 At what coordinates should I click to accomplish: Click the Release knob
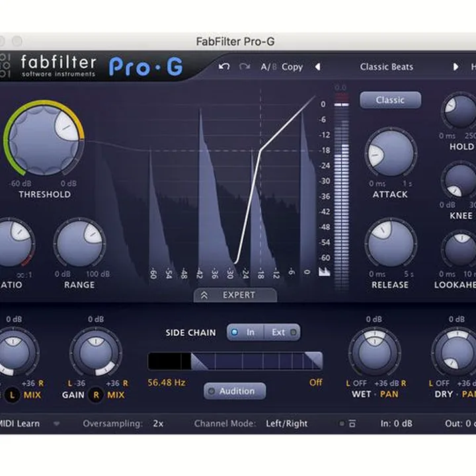(391, 243)
